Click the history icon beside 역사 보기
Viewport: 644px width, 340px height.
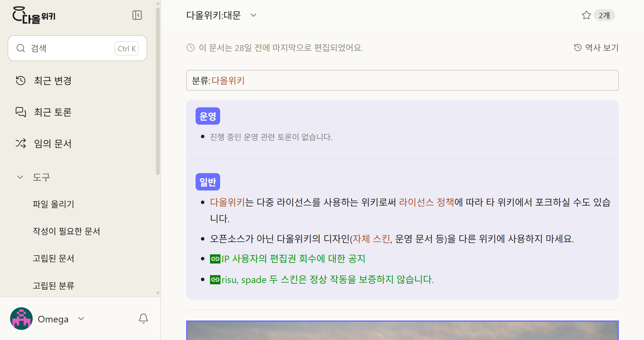tap(578, 48)
